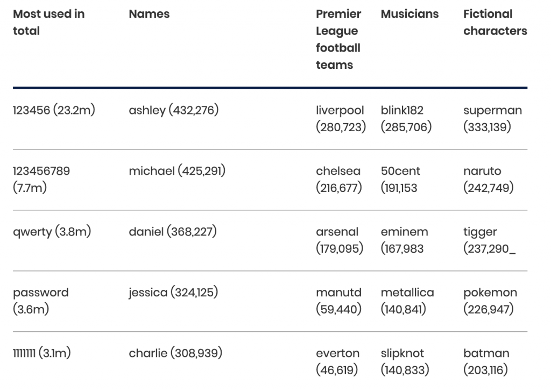Click the 'Most used in total' column header
Image resolution: width=551 pixels, height=392 pixels.
click(49, 23)
